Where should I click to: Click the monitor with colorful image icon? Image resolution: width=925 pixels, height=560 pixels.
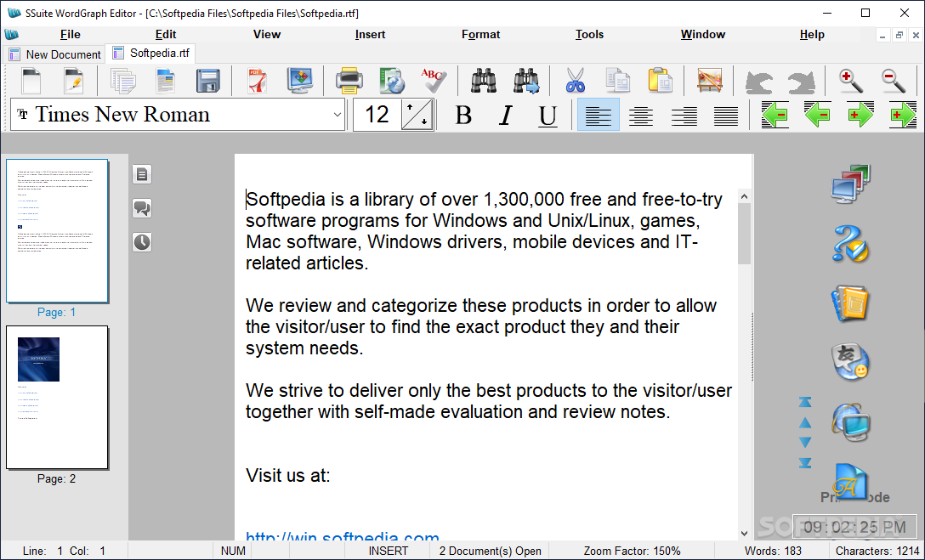point(300,81)
